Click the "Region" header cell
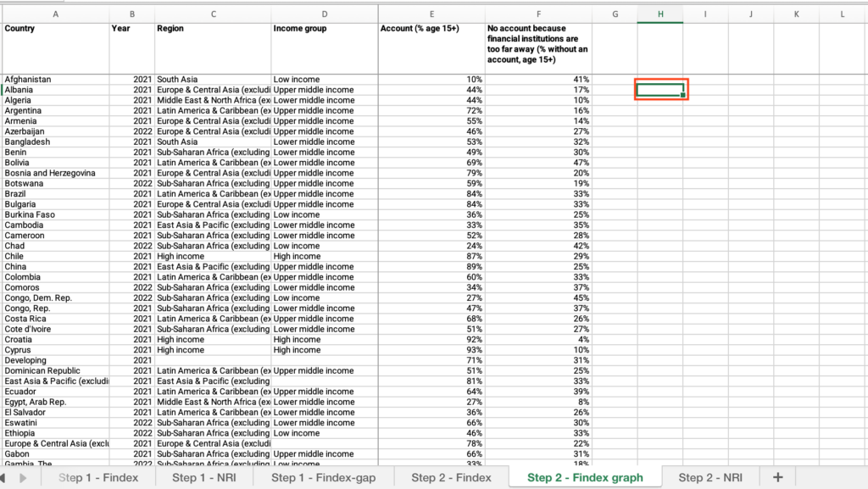This screenshot has width=868, height=489. [213, 48]
